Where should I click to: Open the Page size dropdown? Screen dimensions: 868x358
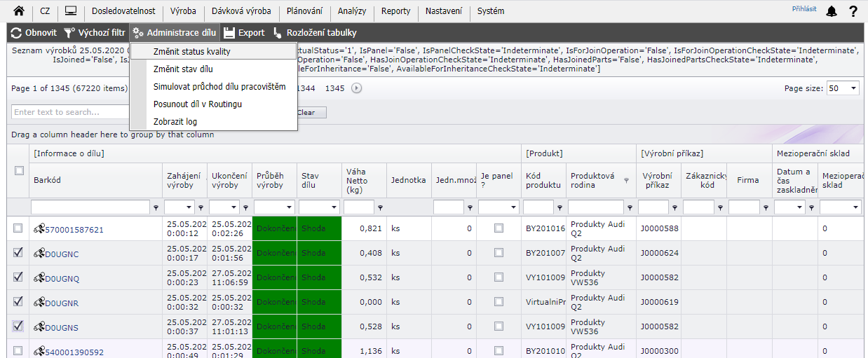[x=853, y=88]
